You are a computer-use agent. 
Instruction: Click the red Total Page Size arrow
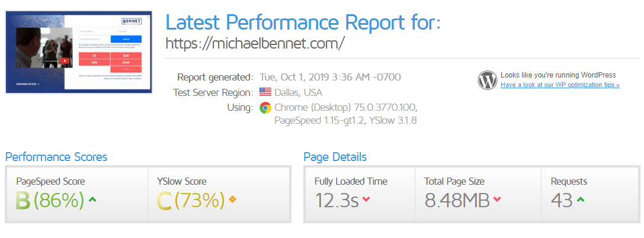(x=497, y=200)
